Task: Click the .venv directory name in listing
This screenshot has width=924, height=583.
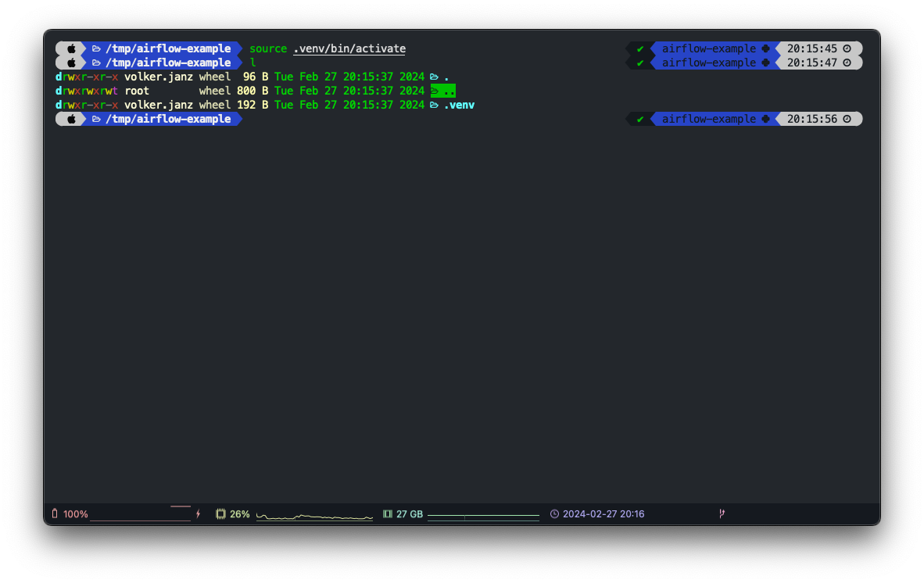Action: pyautogui.click(x=459, y=105)
